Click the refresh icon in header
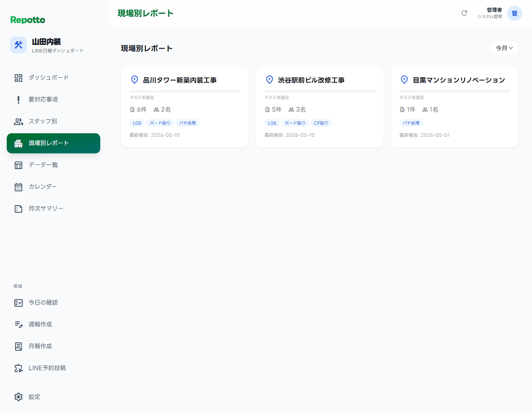This screenshot has width=532, height=412. pyautogui.click(x=464, y=13)
